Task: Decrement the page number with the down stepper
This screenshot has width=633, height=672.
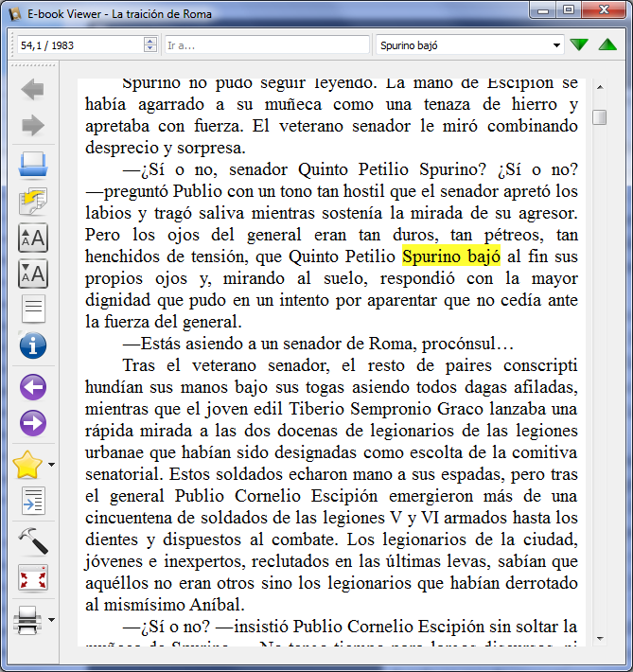Action: tap(150, 49)
